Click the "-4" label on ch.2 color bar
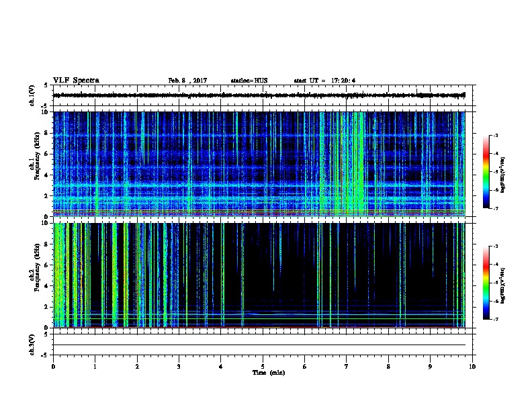Screen dimensions: 532x411 coord(495,265)
